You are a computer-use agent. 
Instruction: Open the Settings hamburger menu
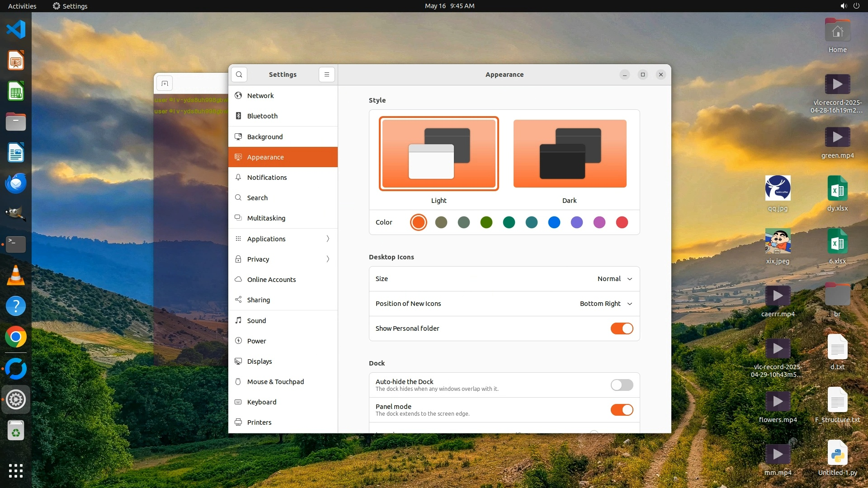coord(326,75)
